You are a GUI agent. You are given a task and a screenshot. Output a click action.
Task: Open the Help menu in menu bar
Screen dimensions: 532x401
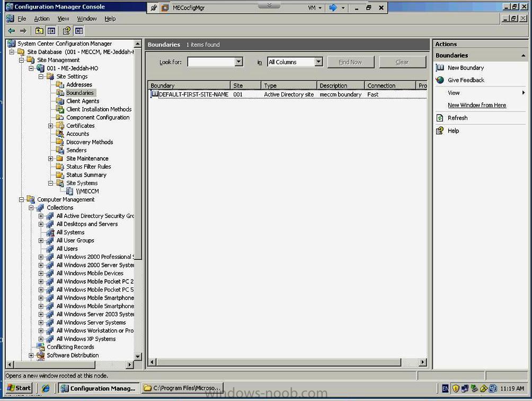[x=110, y=19]
